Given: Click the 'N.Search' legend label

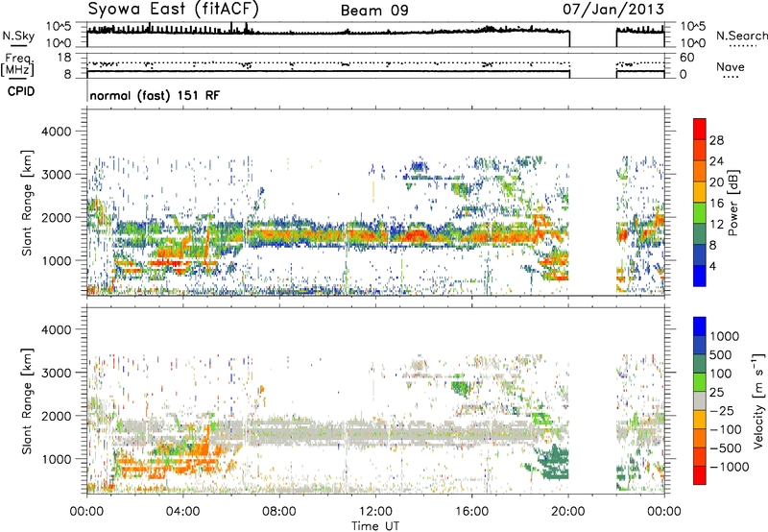Looking at the screenshot, I should pos(741,36).
